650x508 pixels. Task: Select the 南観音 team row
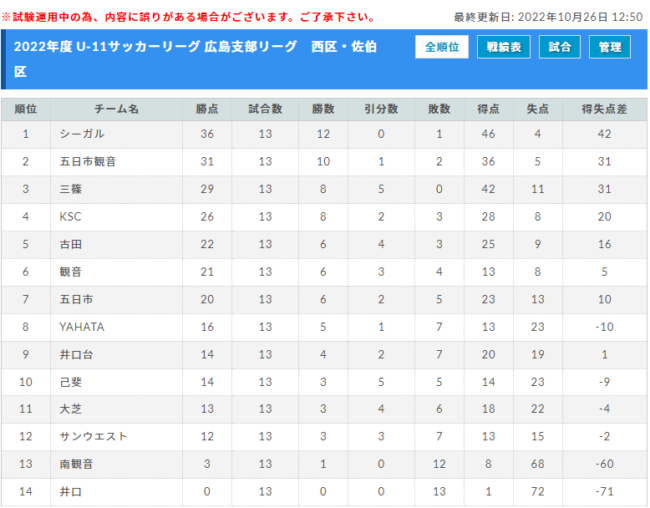tap(324, 464)
